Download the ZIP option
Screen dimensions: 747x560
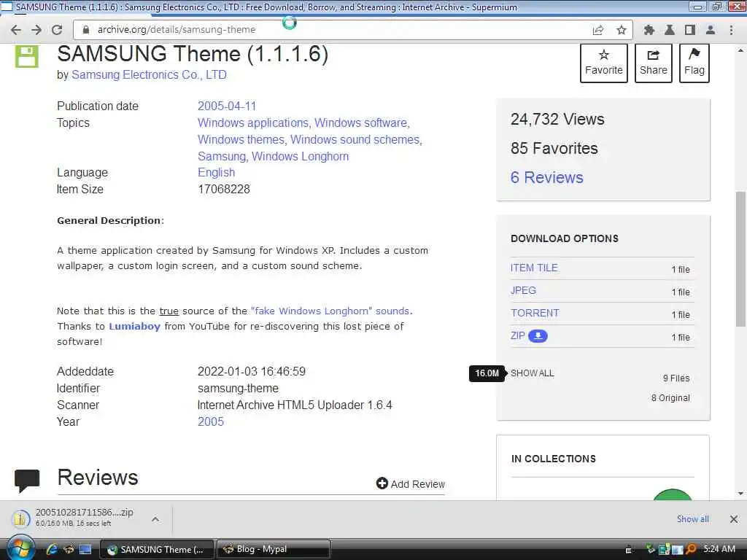pos(517,335)
